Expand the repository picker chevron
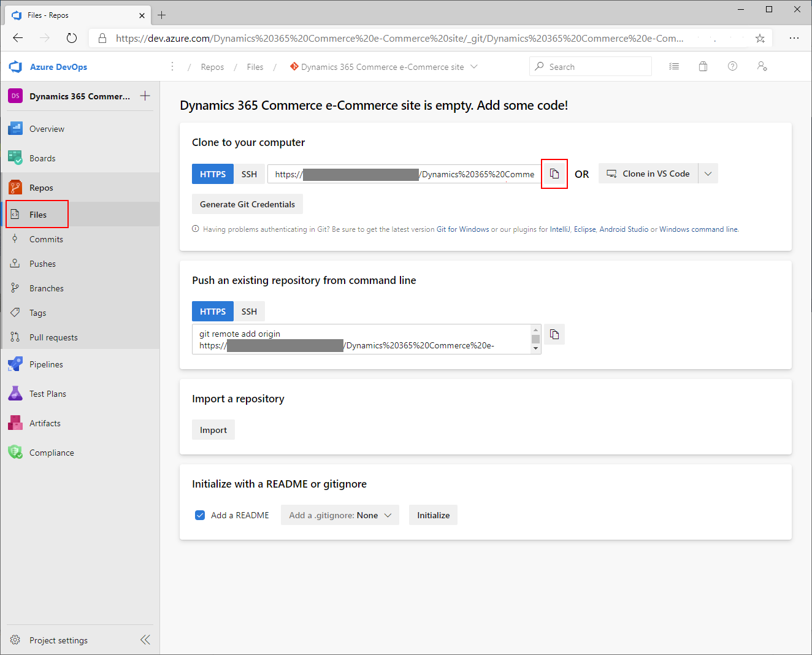Image resolution: width=812 pixels, height=655 pixels. pyautogui.click(x=473, y=66)
